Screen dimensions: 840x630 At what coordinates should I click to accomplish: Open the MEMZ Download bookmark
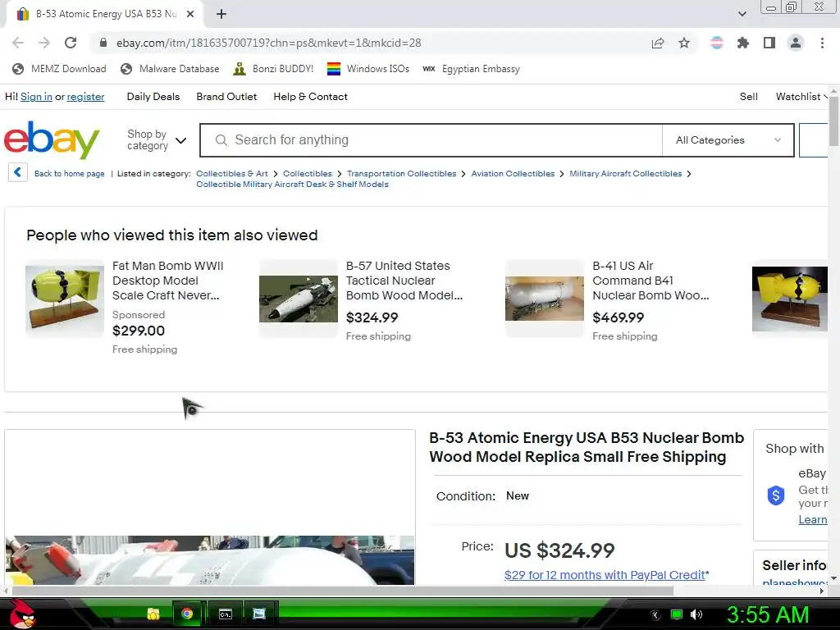click(59, 69)
